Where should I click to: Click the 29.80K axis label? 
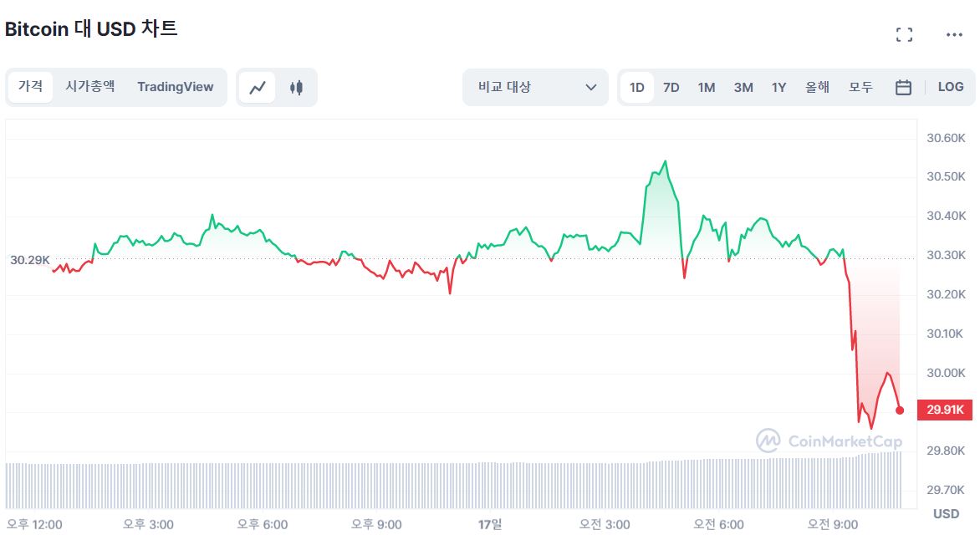[x=946, y=451]
